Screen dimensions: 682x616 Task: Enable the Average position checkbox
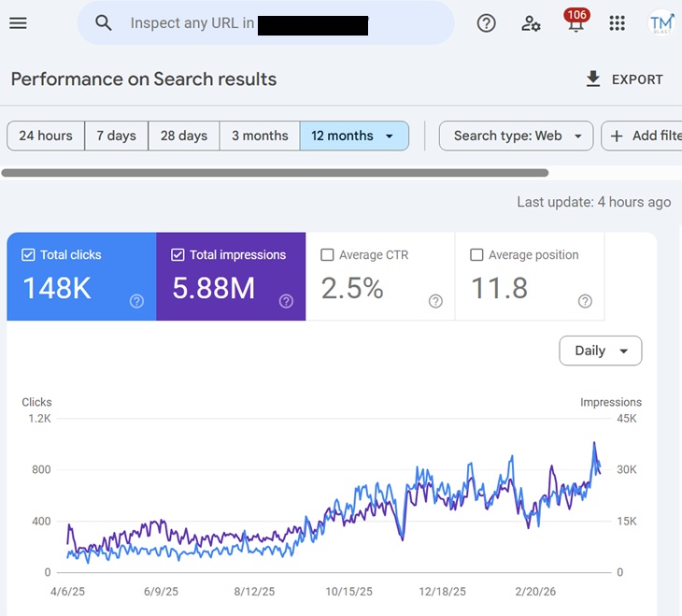click(x=476, y=254)
